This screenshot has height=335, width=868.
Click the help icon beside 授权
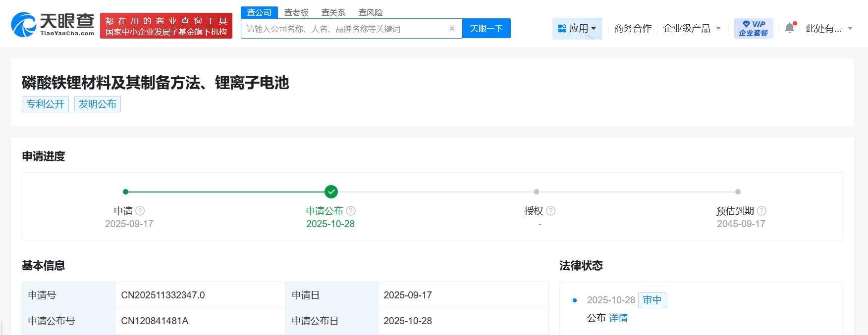tap(550, 211)
